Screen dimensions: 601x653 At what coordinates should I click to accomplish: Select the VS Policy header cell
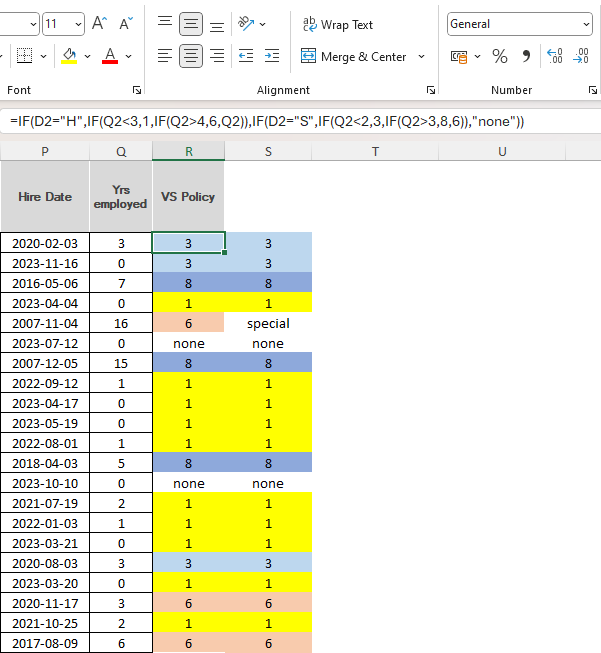pyautogui.click(x=188, y=196)
